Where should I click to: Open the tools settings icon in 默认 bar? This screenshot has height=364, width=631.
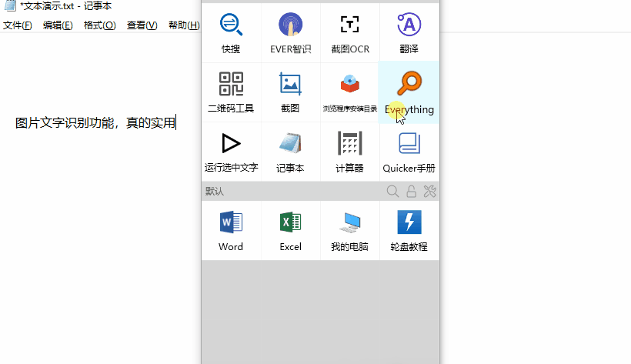tap(430, 192)
